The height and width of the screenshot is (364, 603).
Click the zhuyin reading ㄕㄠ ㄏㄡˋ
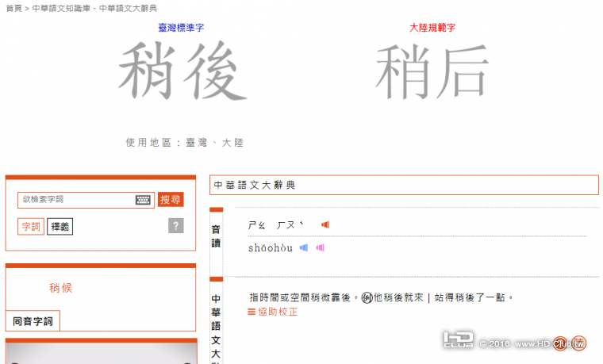point(276,225)
